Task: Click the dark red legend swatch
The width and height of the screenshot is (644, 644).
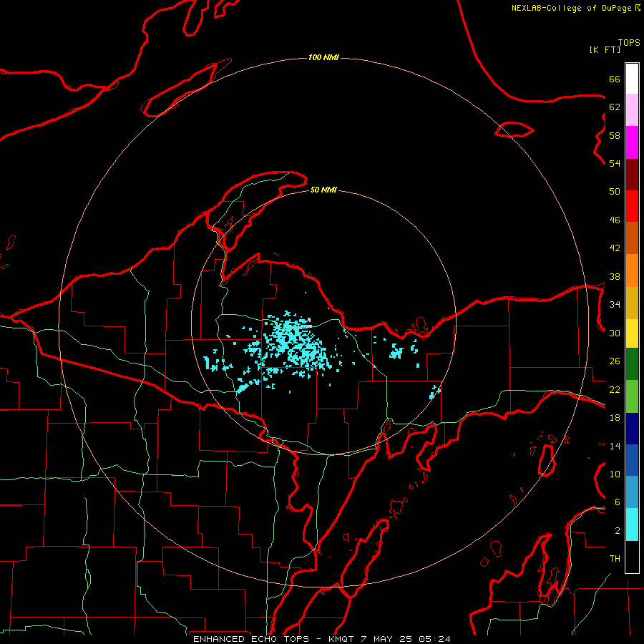Action: click(632, 175)
